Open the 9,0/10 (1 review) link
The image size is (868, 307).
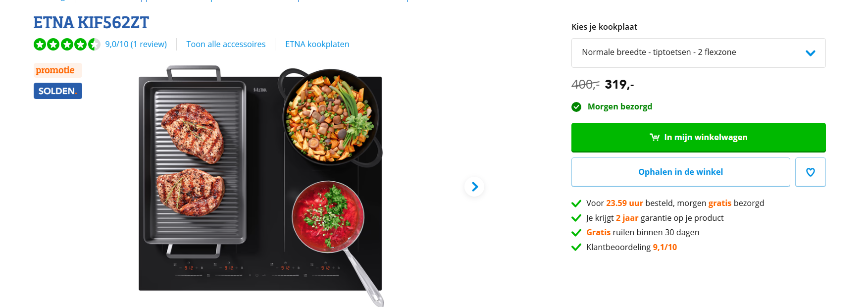click(x=136, y=45)
